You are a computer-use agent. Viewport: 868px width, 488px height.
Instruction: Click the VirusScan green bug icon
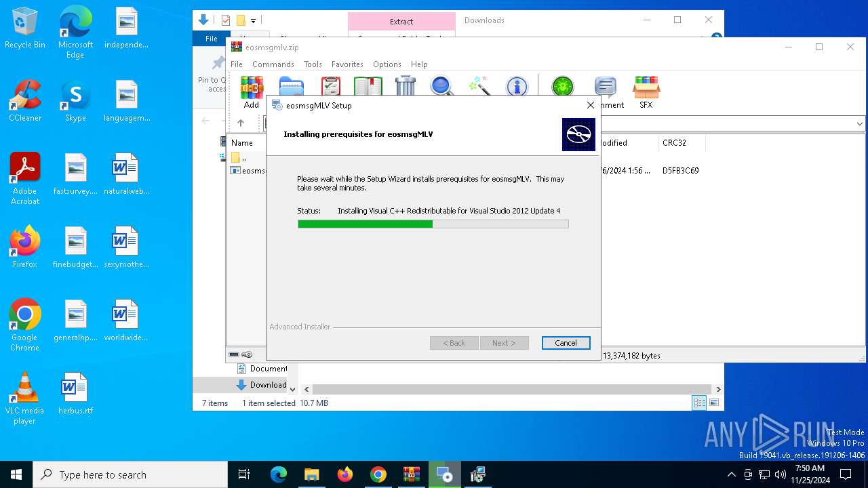click(x=562, y=86)
